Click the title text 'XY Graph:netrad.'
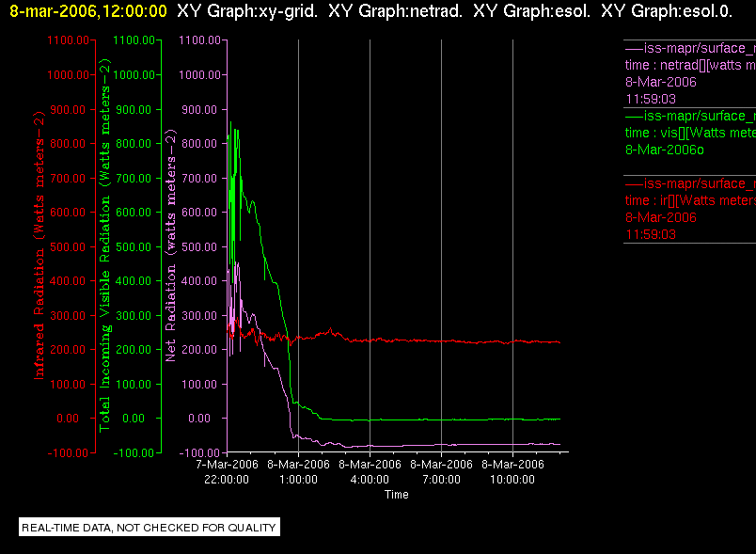The width and height of the screenshot is (756, 554). pos(395,11)
